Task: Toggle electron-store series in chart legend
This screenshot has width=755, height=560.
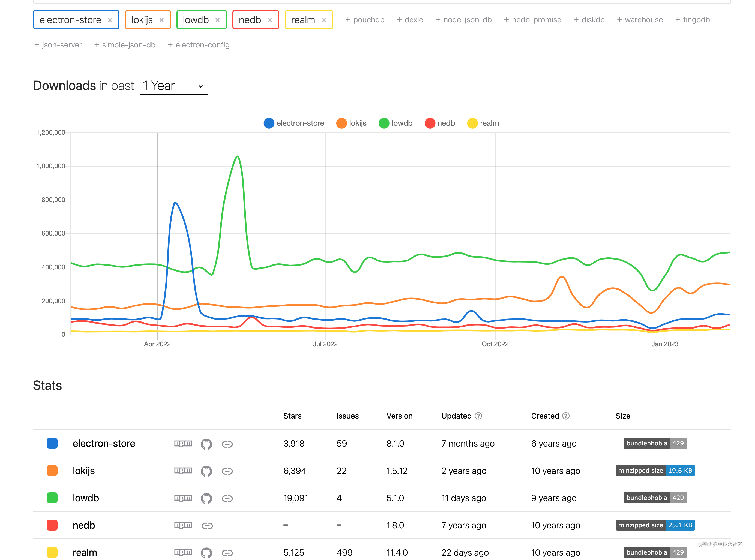Action: pos(294,124)
